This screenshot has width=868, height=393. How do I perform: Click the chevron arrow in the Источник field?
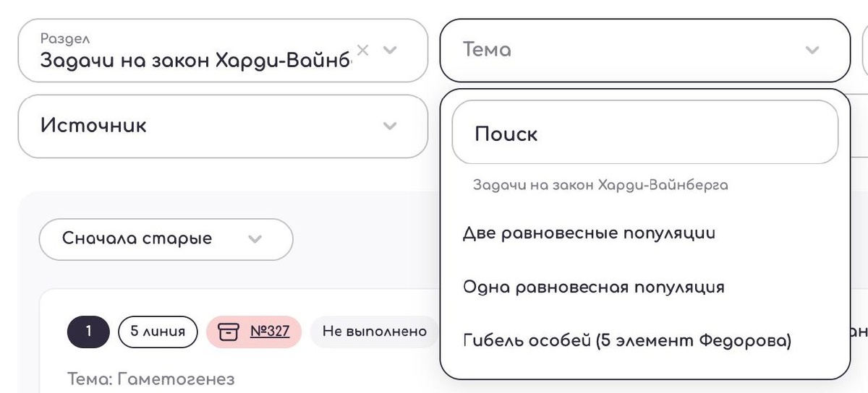[390, 126]
